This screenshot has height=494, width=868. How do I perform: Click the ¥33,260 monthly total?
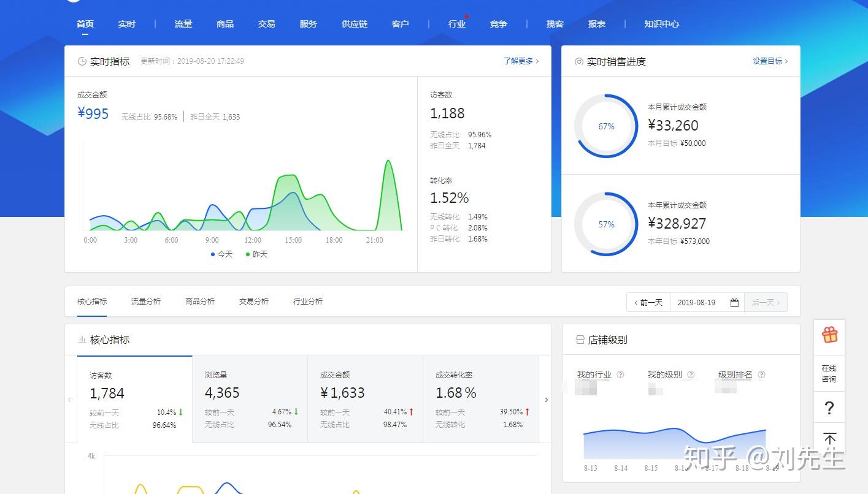[x=673, y=126]
